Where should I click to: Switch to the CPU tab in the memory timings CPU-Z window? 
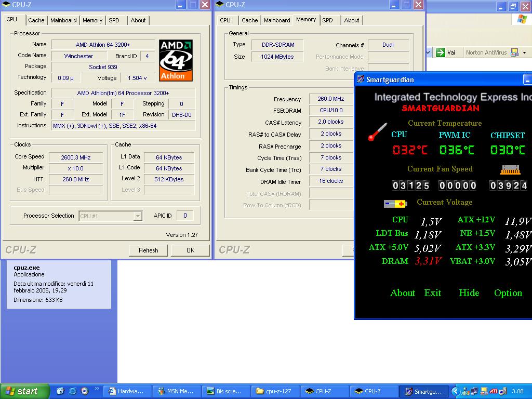225,20
